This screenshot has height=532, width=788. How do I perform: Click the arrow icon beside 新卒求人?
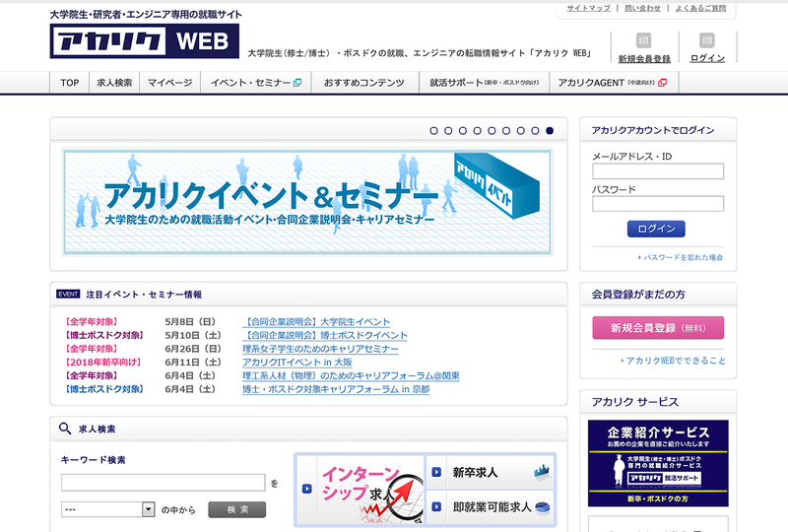436,472
